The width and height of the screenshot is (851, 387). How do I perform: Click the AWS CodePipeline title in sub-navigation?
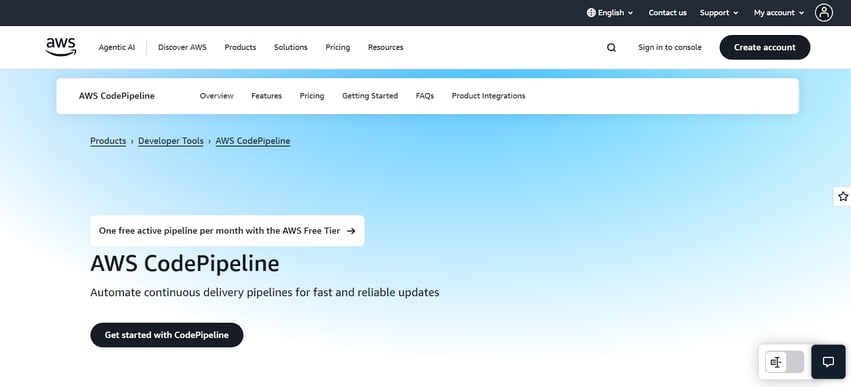tap(117, 96)
